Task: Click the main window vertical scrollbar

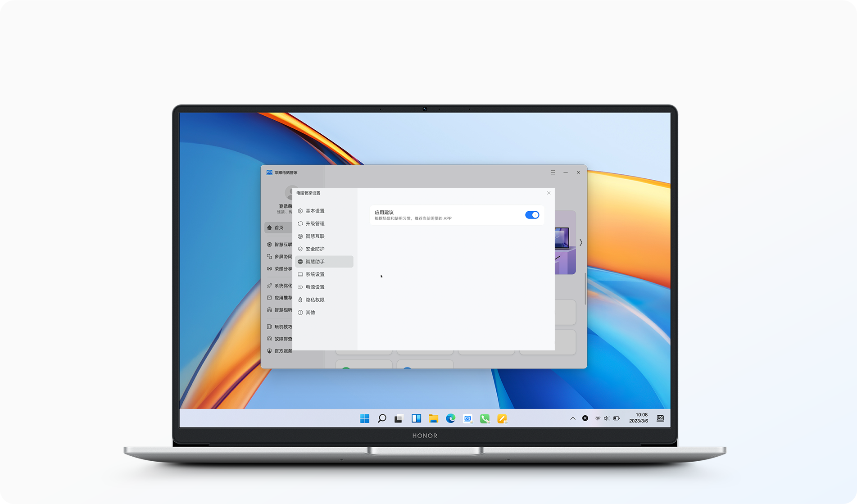Action: (x=585, y=288)
